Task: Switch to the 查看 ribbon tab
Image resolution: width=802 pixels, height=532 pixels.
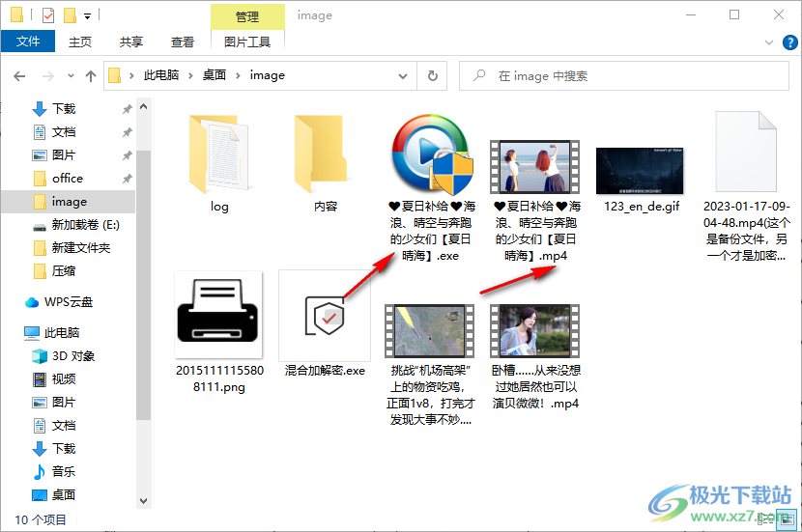Action: pyautogui.click(x=182, y=42)
